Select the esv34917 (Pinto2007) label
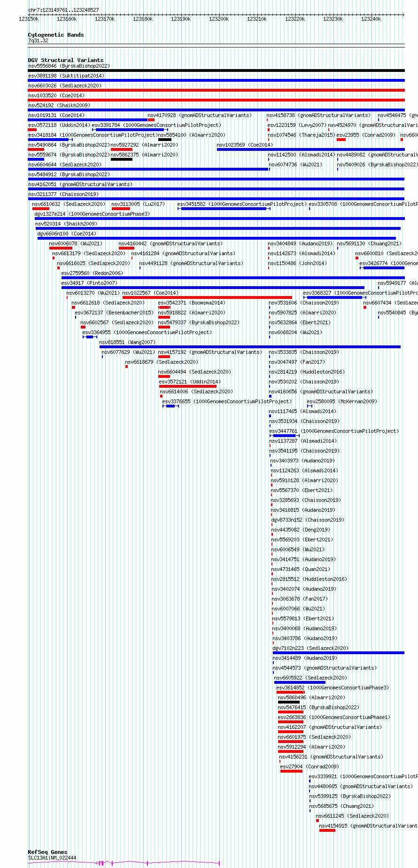Viewport: 418px width, 868px height. click(x=89, y=283)
